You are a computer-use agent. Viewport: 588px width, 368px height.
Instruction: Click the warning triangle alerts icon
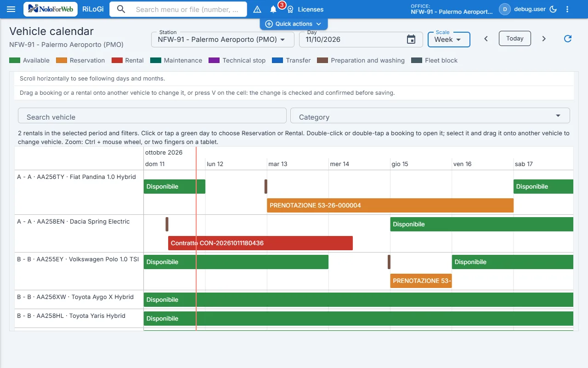point(257,9)
